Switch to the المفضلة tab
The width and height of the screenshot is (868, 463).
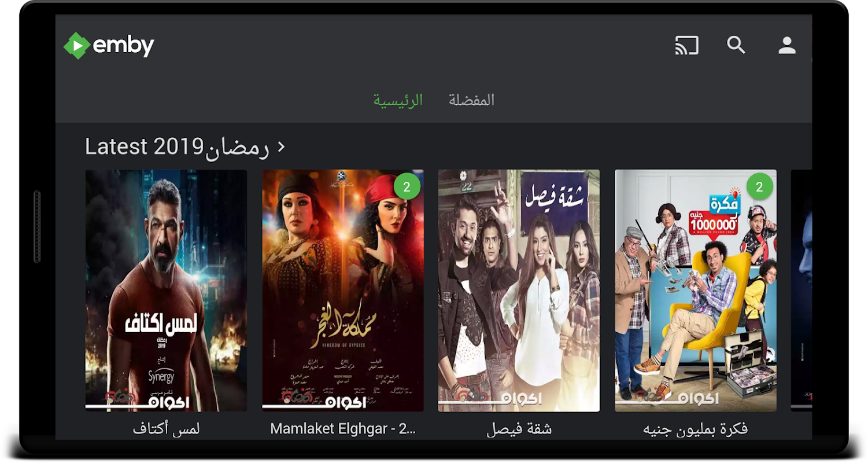472,100
